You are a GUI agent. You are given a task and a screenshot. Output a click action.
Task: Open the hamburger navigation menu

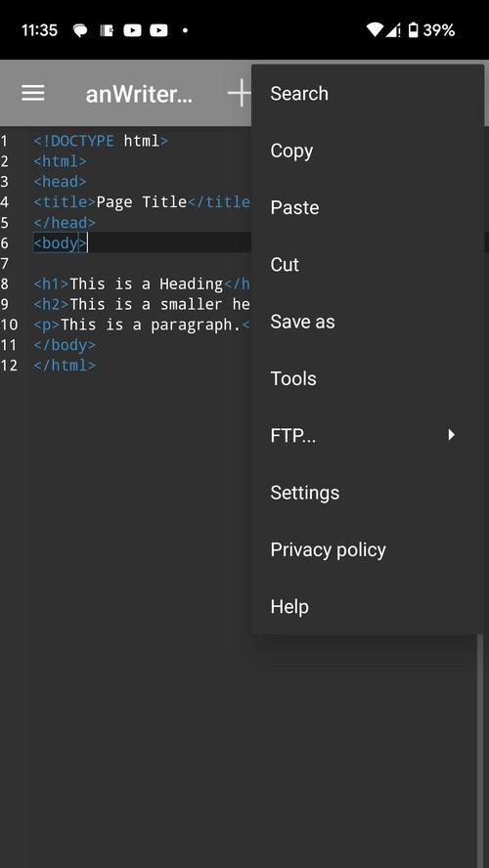click(32, 94)
